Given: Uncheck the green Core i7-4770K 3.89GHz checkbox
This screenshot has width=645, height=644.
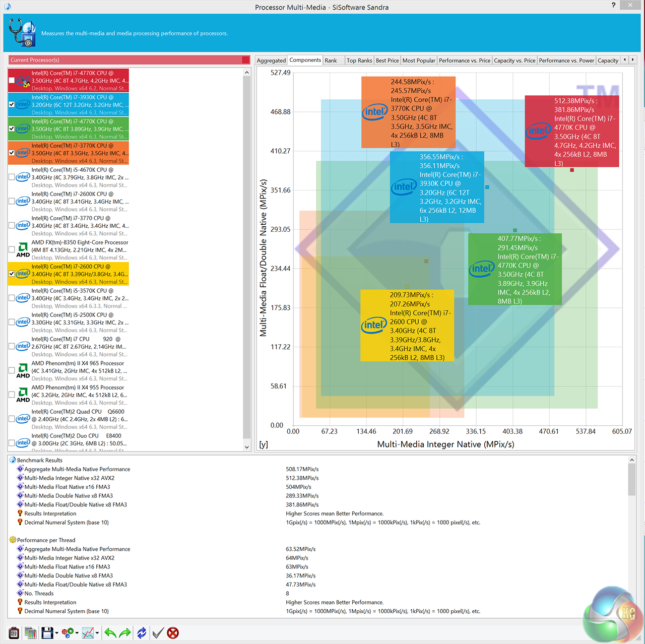Looking at the screenshot, I should click(12, 129).
